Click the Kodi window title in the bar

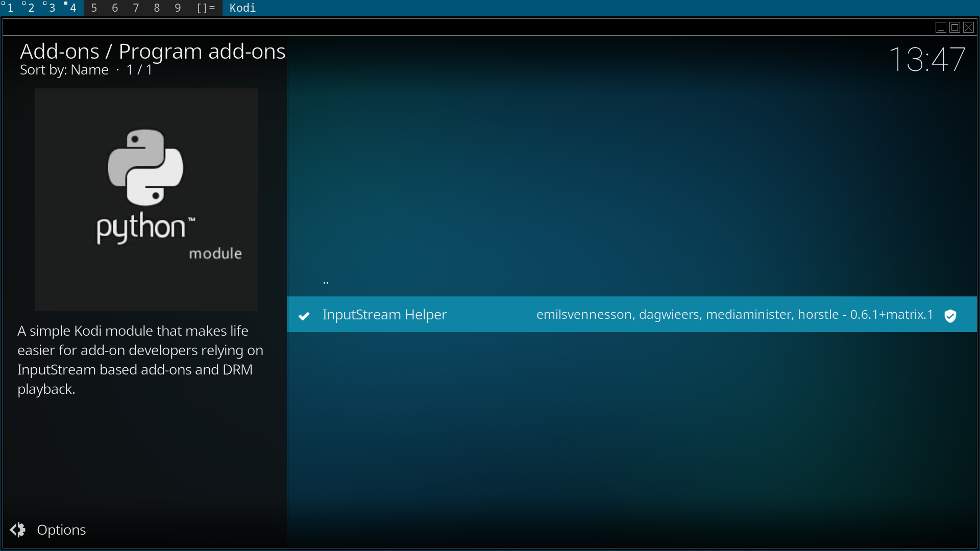pos(242,8)
